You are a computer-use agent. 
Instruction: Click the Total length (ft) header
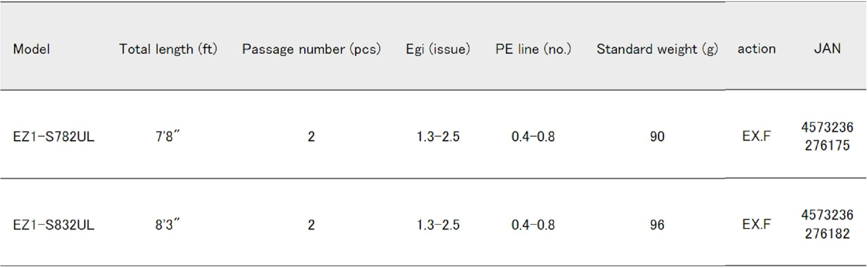coord(168,49)
